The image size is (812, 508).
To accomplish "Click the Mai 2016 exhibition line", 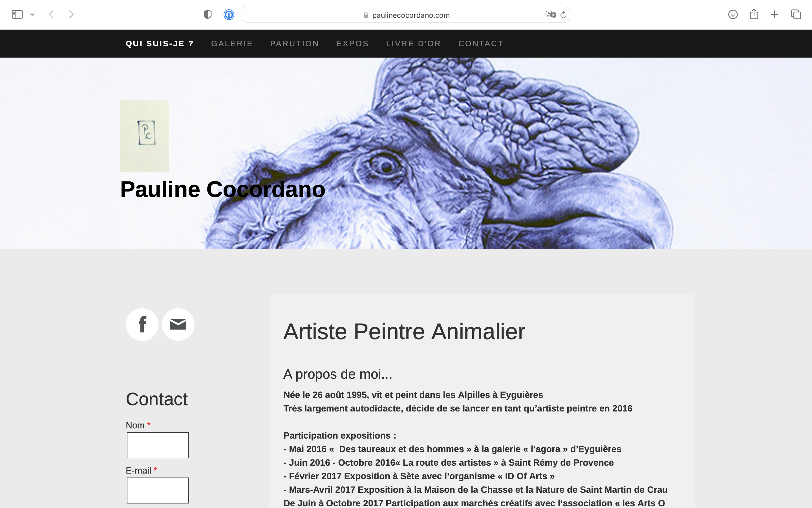I will [x=452, y=449].
